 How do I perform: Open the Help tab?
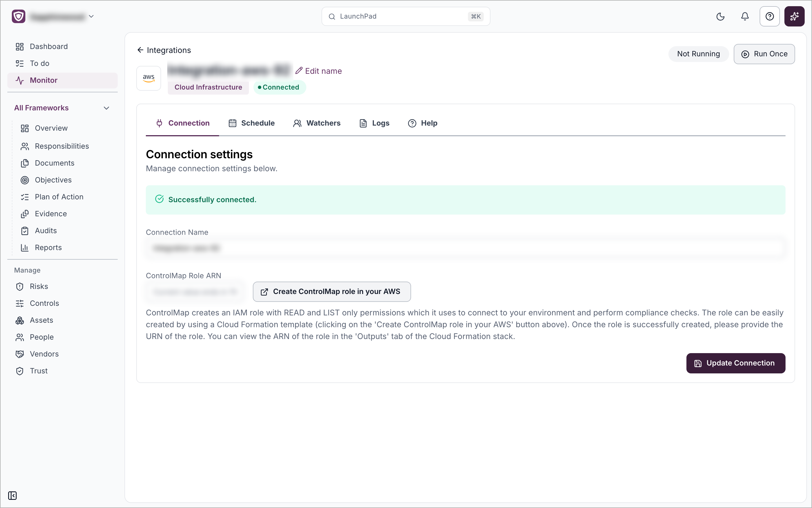(x=423, y=123)
